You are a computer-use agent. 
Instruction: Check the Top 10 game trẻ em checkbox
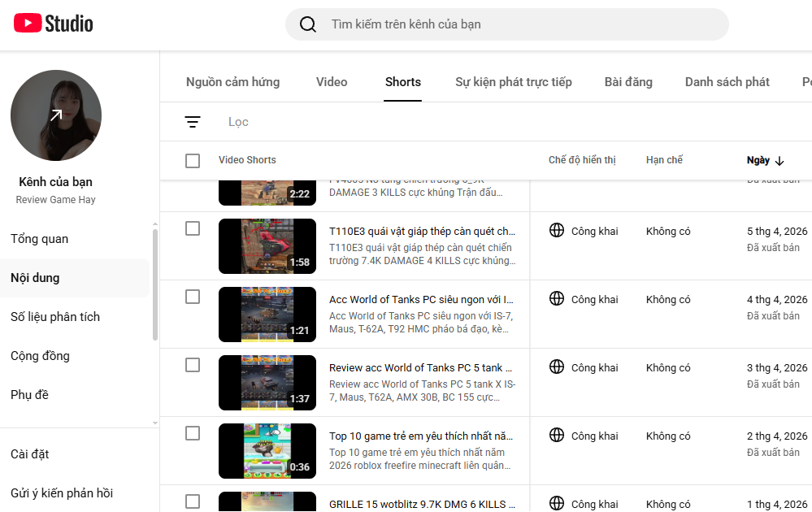pos(193,433)
